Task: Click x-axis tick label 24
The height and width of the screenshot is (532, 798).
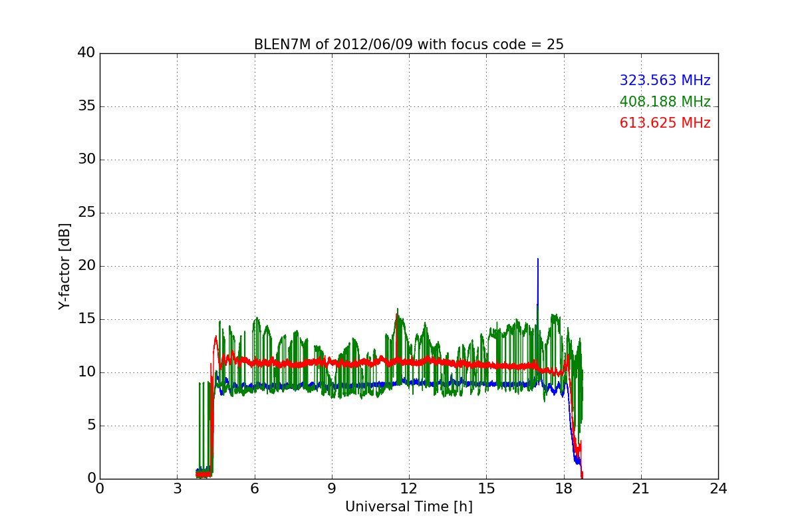Action: tap(718, 489)
